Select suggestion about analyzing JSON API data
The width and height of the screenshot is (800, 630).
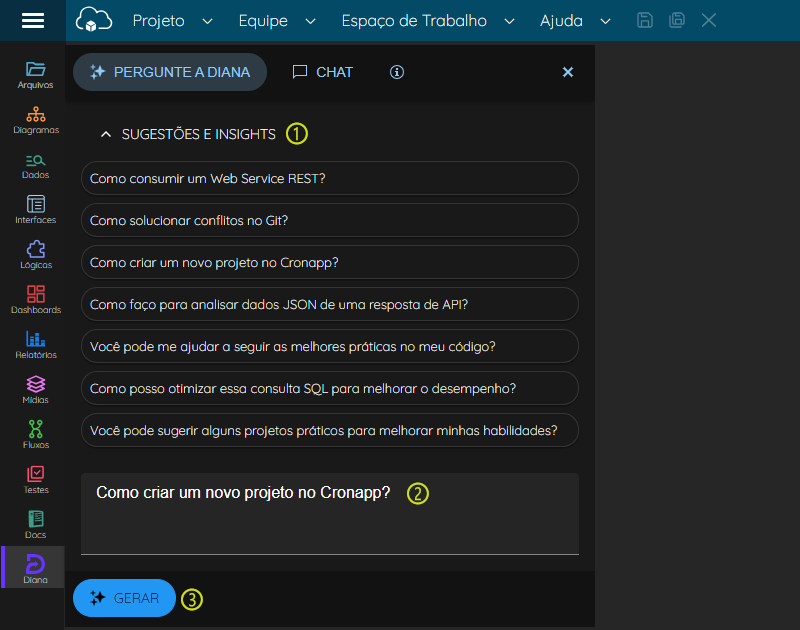click(x=330, y=304)
